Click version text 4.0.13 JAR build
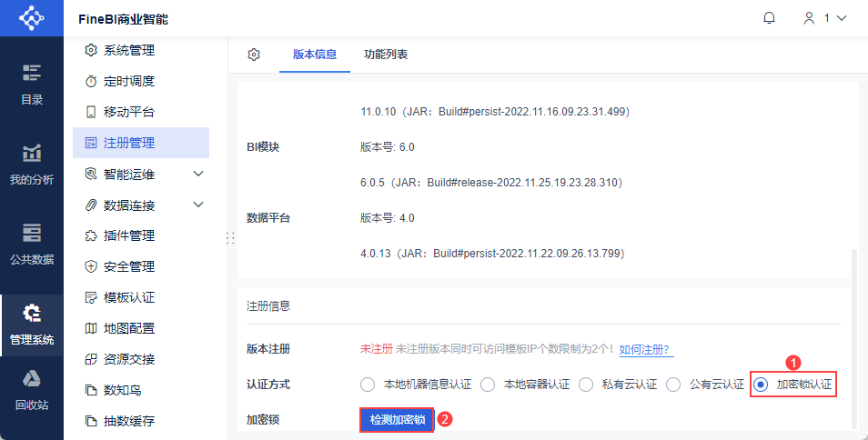Screen dimensions: 868x440 point(492,254)
